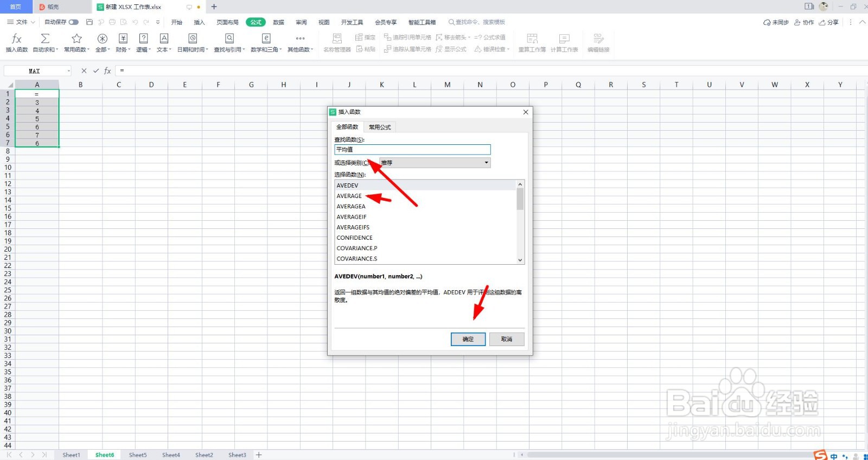Switch to Sheet3 tab

(x=237, y=455)
